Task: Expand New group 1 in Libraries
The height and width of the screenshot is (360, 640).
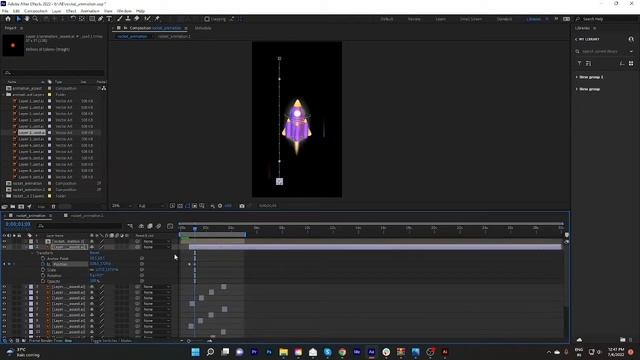Action: click(x=577, y=77)
